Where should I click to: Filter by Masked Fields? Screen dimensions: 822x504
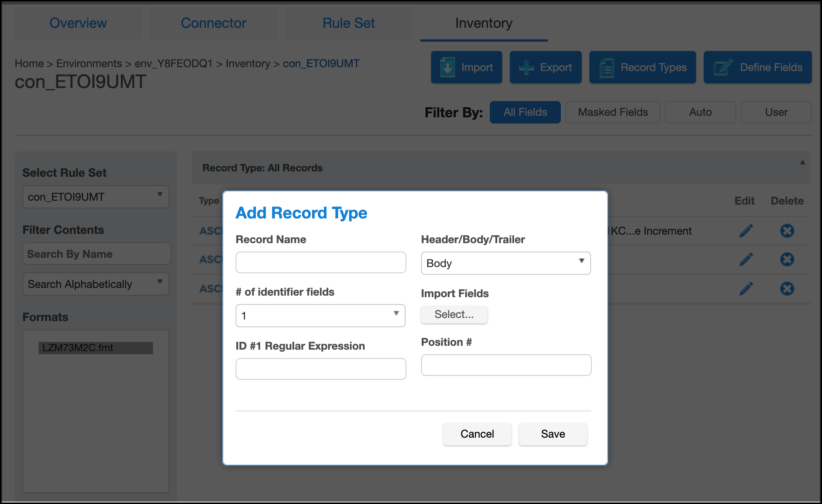click(613, 112)
